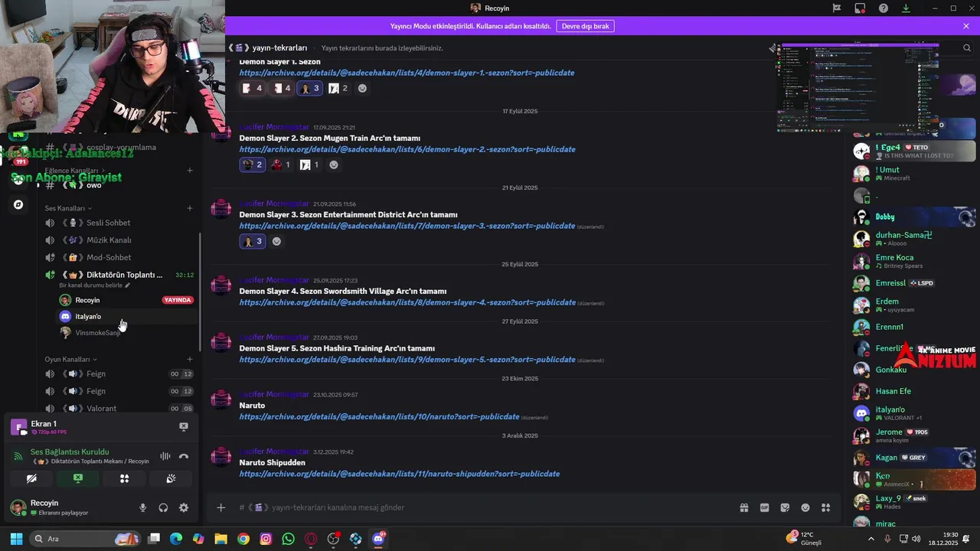This screenshot has height=551, width=980.
Task: Open the soundboard button
Action: point(171,478)
